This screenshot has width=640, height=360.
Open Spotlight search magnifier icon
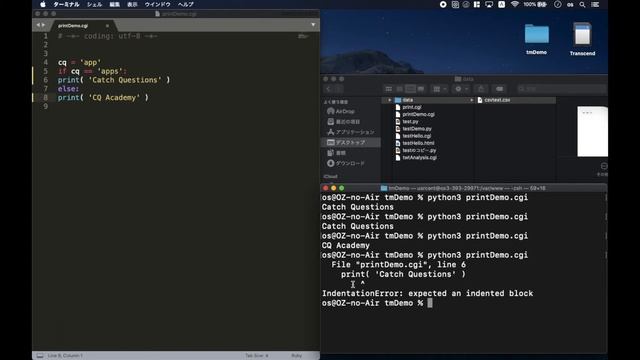click(x=582, y=4)
